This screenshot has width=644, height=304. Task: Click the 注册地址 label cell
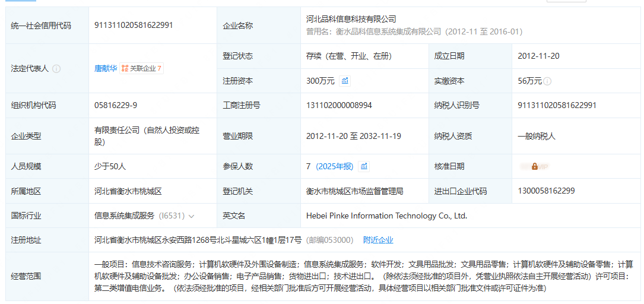tap(47, 240)
